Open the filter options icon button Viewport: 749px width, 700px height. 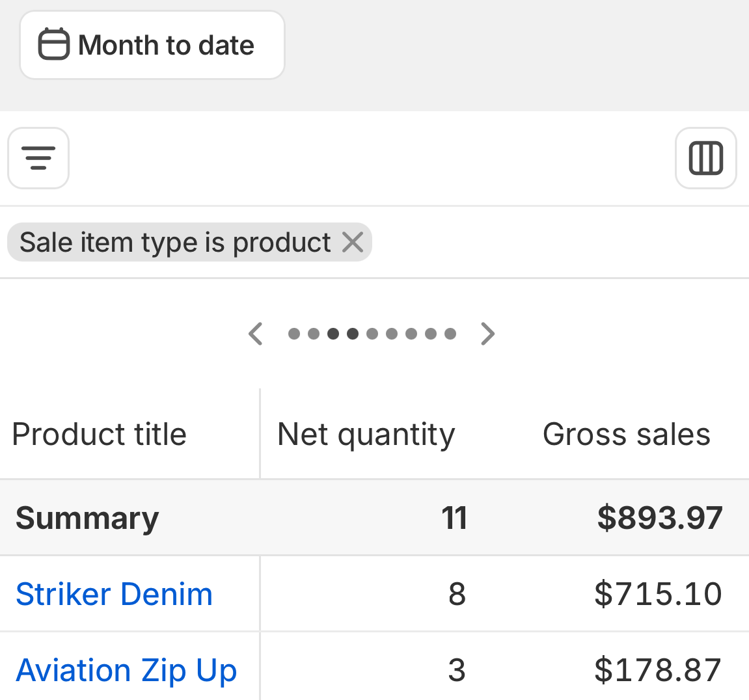click(38, 158)
